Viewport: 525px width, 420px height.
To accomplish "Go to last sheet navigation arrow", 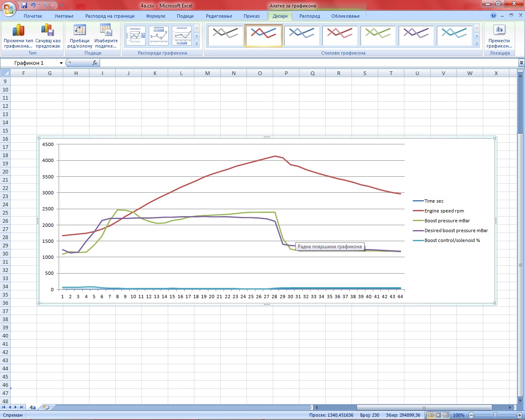I will 22,407.
